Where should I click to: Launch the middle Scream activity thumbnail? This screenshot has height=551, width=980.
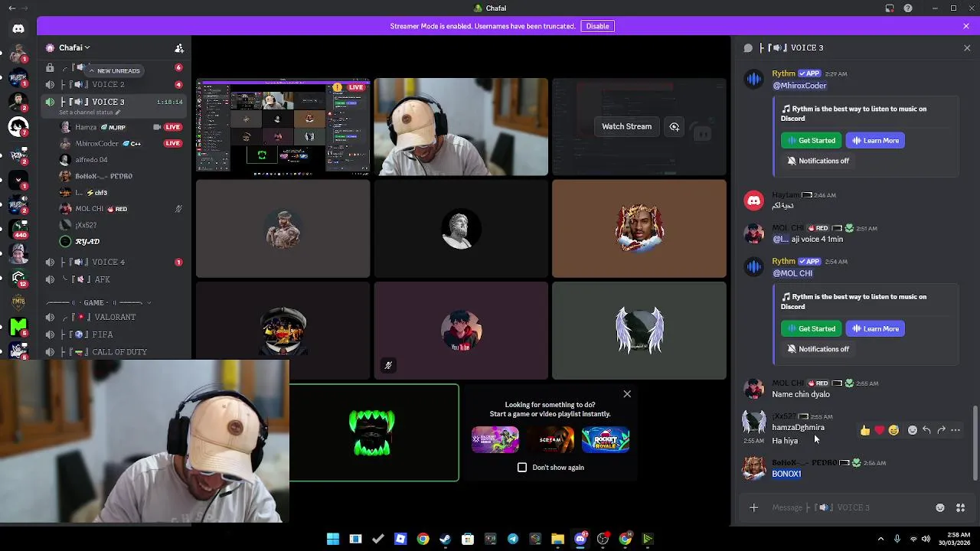[x=550, y=440]
